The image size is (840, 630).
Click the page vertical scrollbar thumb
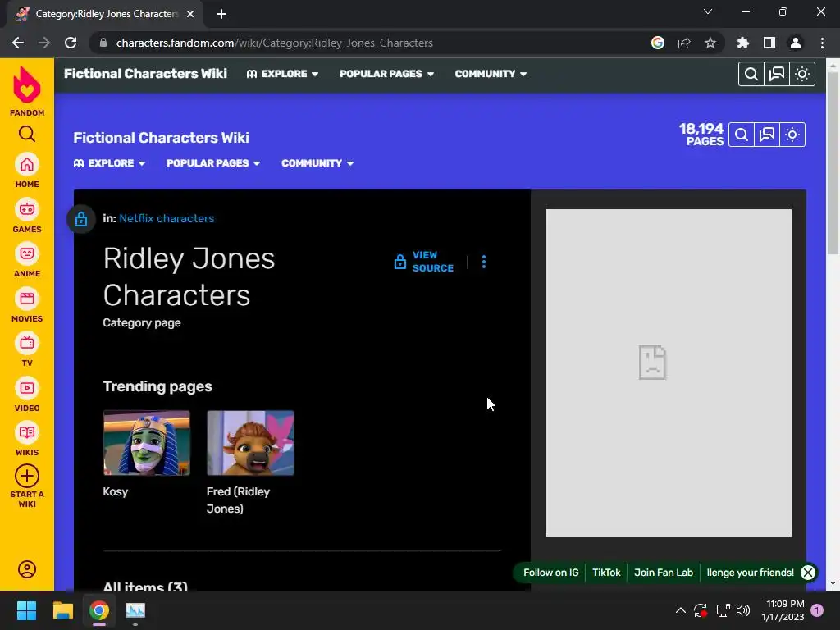coord(832,163)
